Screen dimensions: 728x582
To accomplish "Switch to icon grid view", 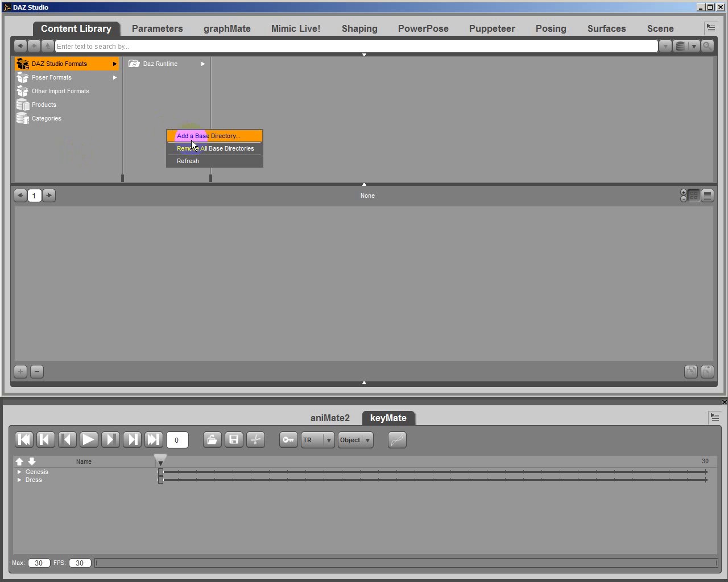I will tap(694, 196).
